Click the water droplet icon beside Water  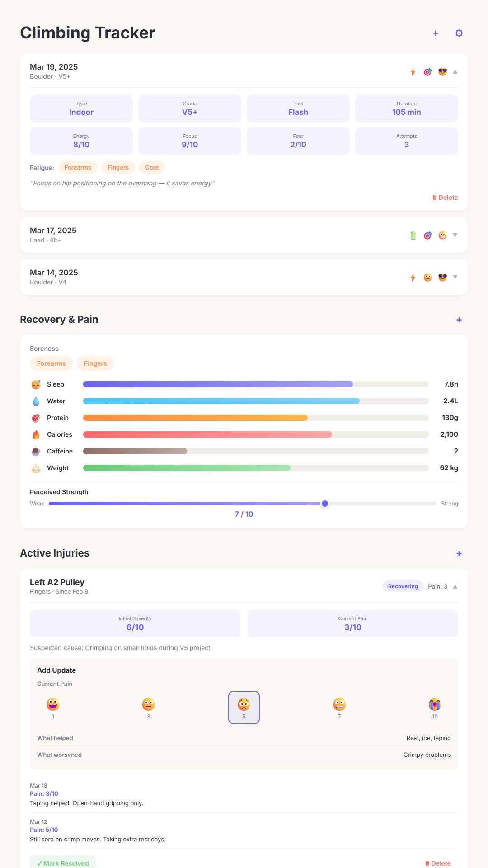tap(36, 401)
